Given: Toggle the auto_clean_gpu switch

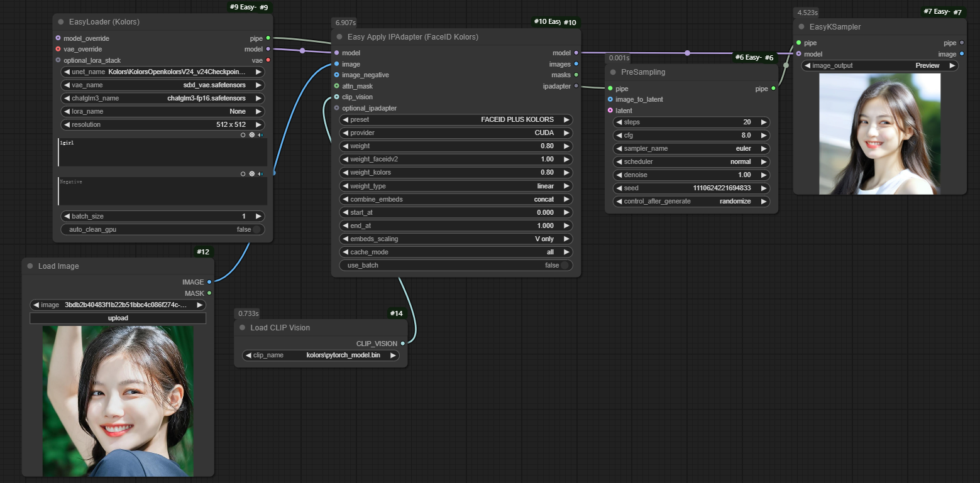Looking at the screenshot, I should 255,230.
